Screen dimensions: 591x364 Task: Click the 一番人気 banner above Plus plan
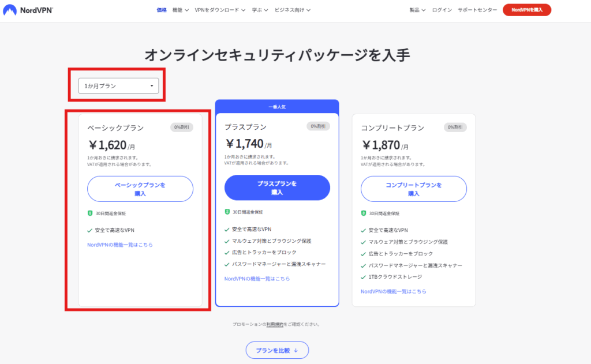[277, 107]
